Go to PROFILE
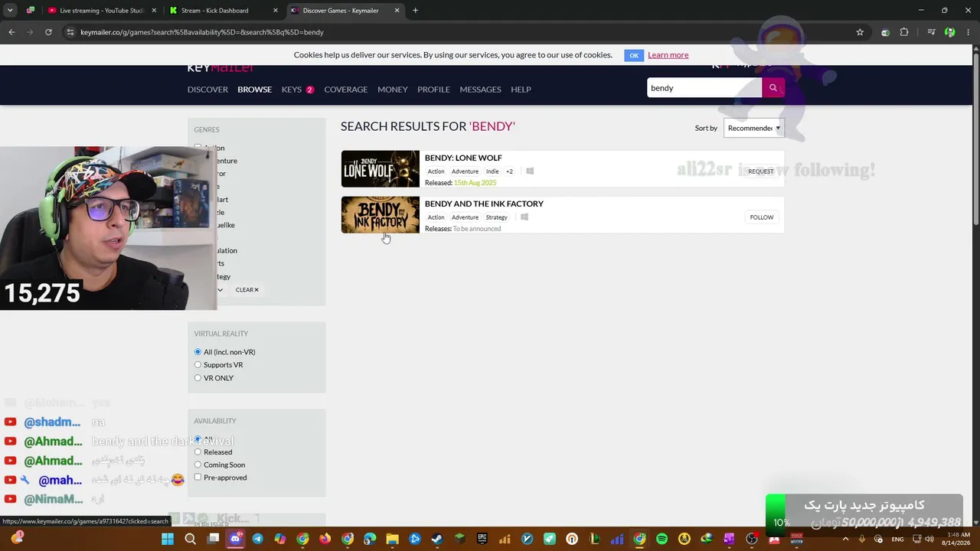Viewport: 980px width, 551px height. pyautogui.click(x=433, y=90)
